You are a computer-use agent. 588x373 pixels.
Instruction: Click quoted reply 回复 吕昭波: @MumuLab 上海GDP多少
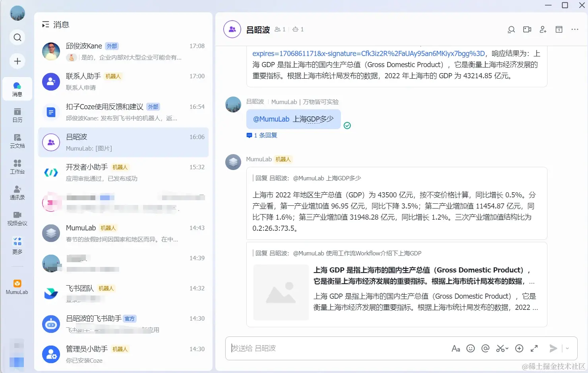pyautogui.click(x=307, y=178)
